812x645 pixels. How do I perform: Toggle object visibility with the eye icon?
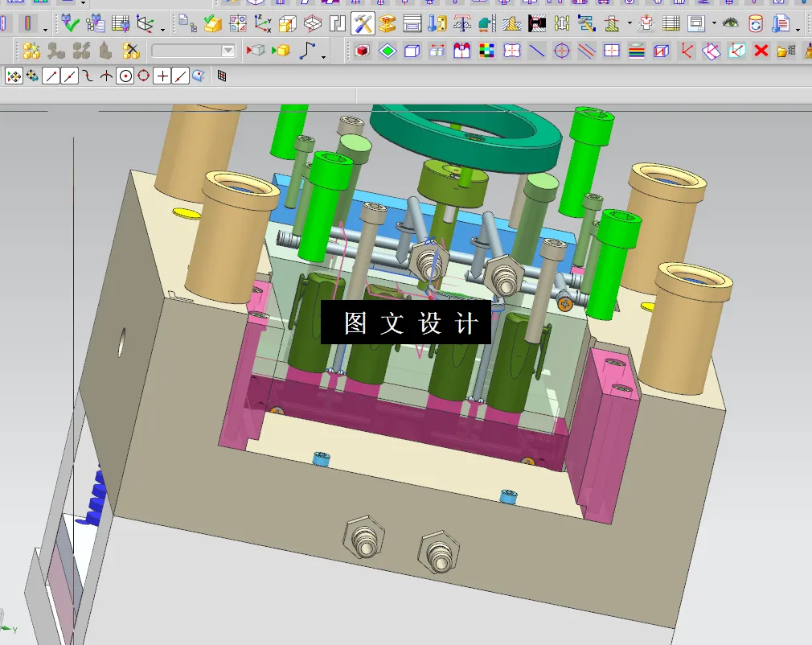point(729,23)
